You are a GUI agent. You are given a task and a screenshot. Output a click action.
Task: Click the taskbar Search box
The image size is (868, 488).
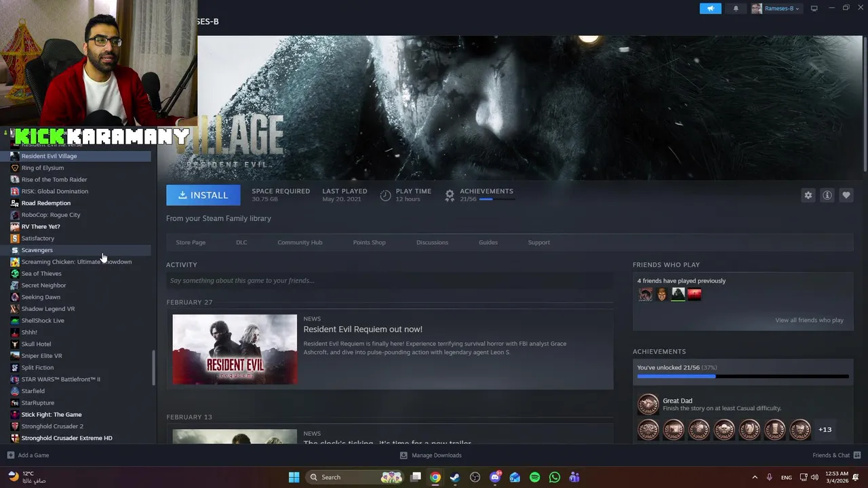pyautogui.click(x=356, y=477)
